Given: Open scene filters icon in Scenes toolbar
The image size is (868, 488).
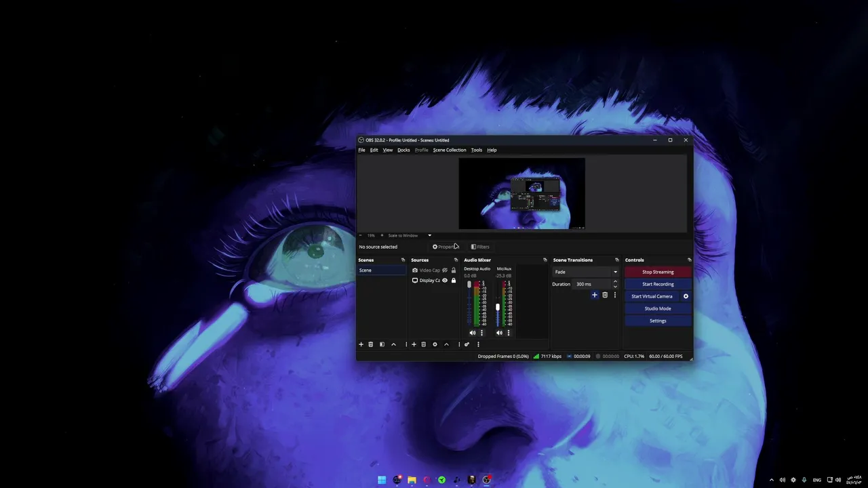Looking at the screenshot, I should click(x=382, y=344).
